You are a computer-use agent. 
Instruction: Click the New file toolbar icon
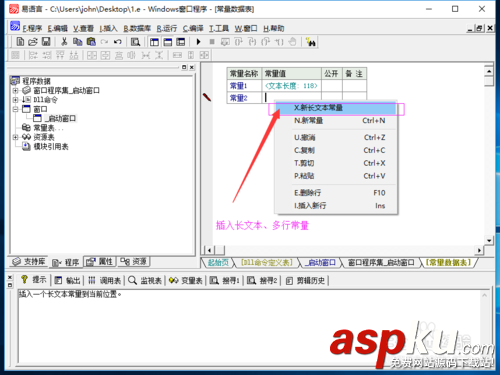[20, 42]
